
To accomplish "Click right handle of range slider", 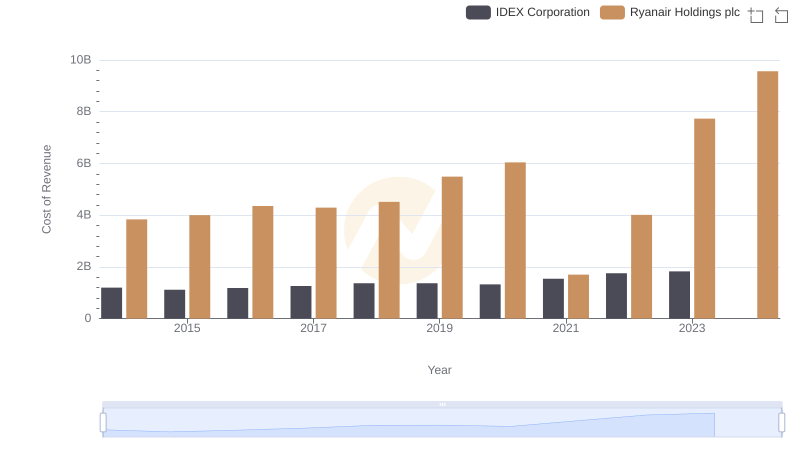I will 782,423.
